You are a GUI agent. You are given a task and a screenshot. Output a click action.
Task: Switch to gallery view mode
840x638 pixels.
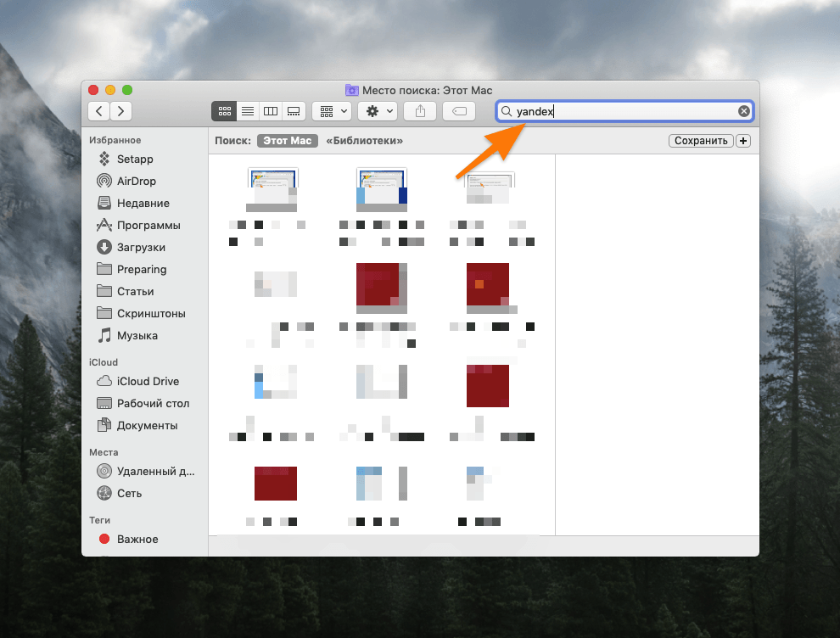point(294,111)
